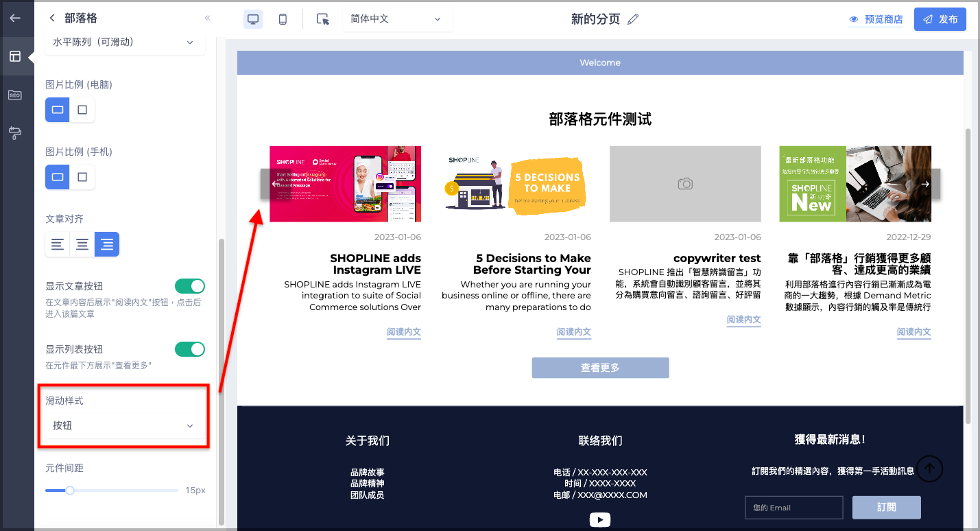Click the 部落格元件测试 section heading
Screen dimensions: 980x531
click(600, 119)
